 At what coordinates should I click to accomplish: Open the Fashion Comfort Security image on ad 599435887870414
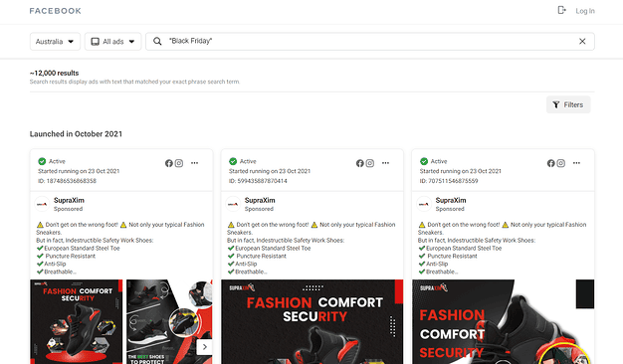point(312,321)
